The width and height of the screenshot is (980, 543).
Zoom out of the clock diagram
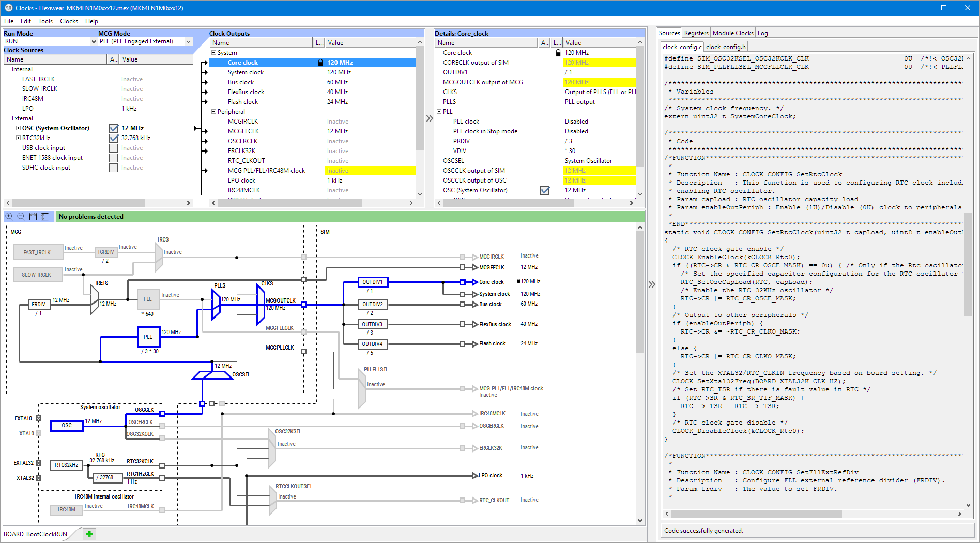21,217
